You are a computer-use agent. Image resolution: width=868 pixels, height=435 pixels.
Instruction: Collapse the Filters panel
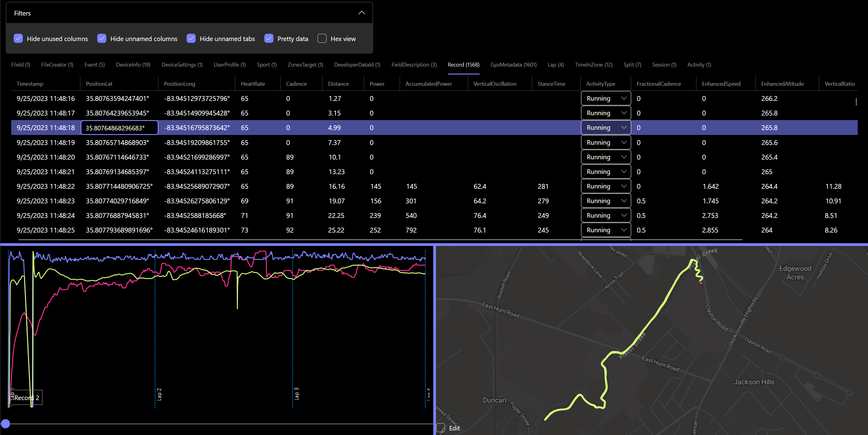(361, 13)
